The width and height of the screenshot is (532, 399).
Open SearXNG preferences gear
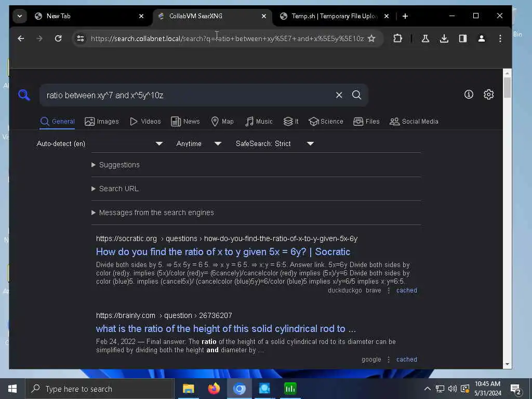point(488,95)
